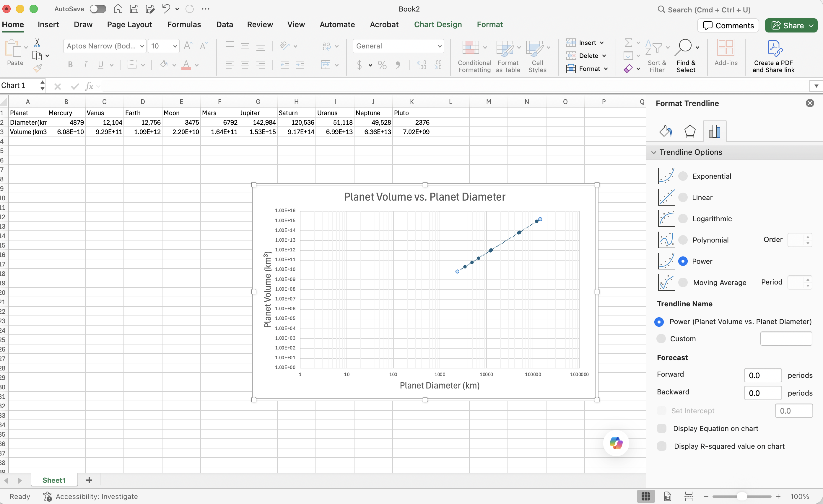Viewport: 823px width, 504px height.
Task: Select the Sheet1 worksheet tab
Action: 54,480
